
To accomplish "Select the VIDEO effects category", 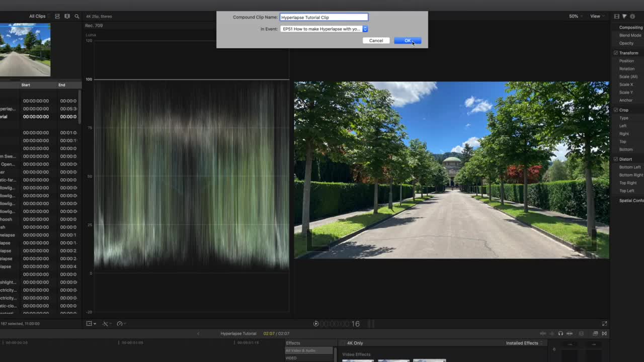I will point(291,358).
